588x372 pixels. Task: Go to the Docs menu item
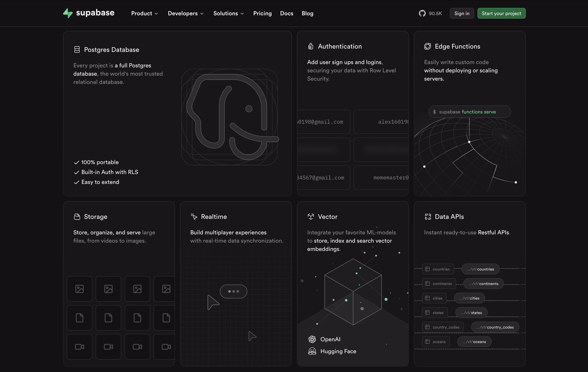[x=286, y=13]
